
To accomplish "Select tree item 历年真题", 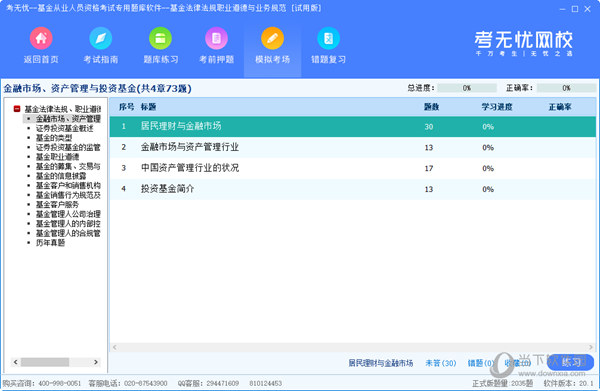I will (x=50, y=243).
